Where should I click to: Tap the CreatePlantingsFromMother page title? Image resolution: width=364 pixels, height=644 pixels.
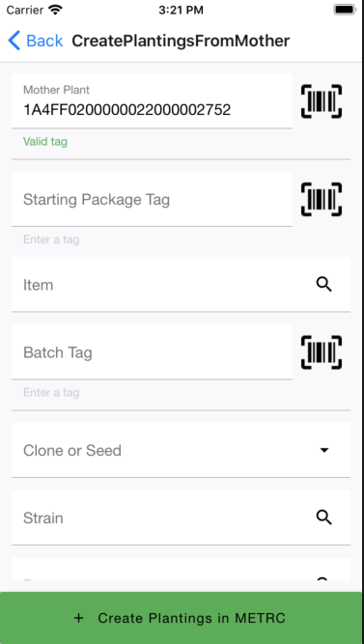[181, 41]
